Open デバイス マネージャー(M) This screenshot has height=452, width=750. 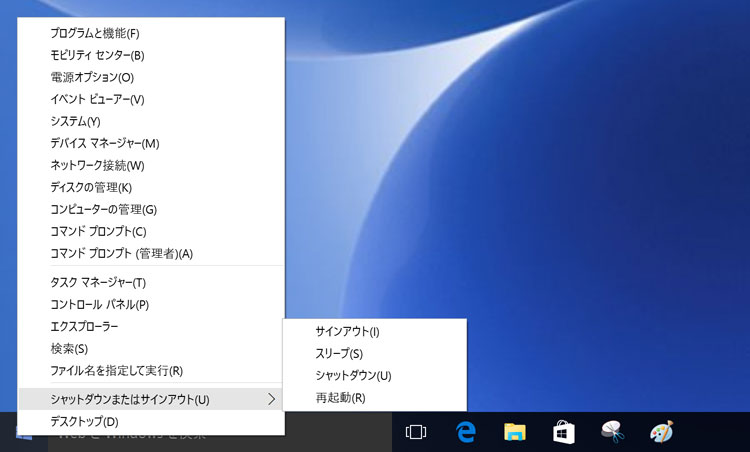click(151, 143)
